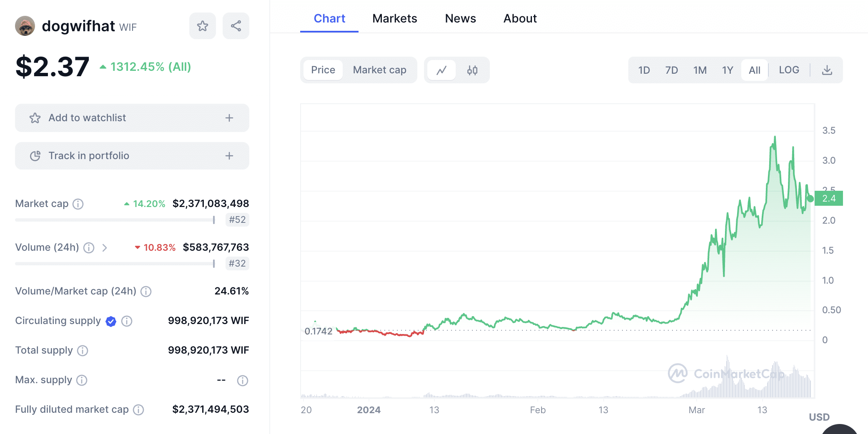Viewport: 868px width, 434px height.
Task: Click the 0.1742 starting price label
Action: [319, 331]
